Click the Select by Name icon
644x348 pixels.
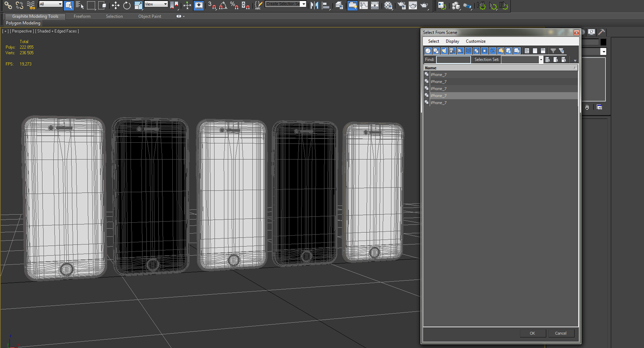[80, 5]
